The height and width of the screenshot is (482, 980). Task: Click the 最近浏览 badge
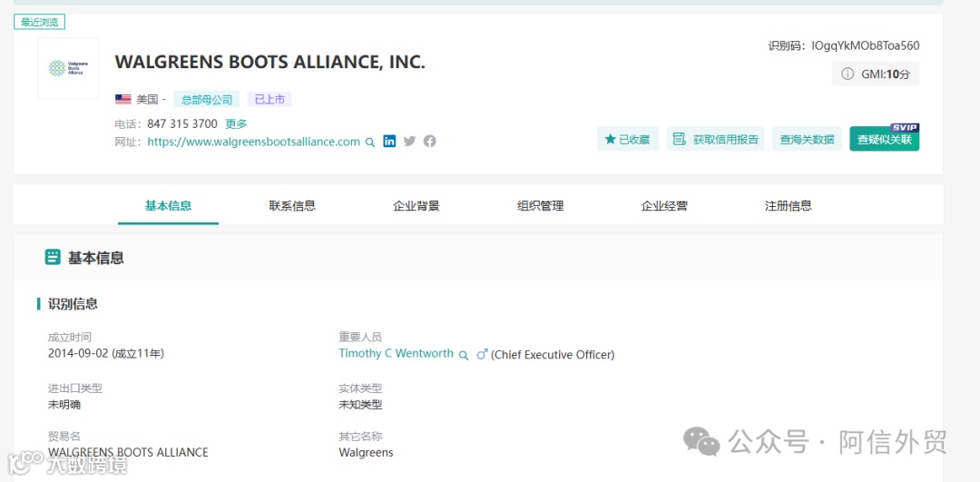click(x=39, y=22)
